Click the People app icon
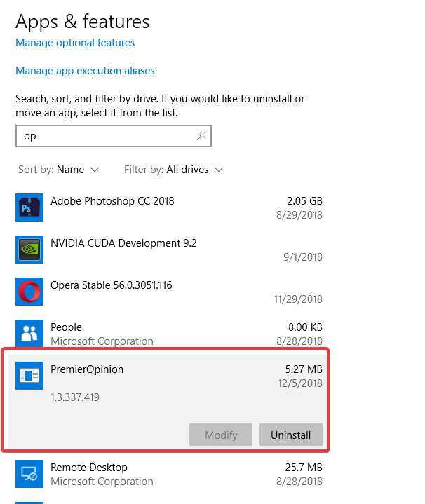 pyautogui.click(x=29, y=334)
